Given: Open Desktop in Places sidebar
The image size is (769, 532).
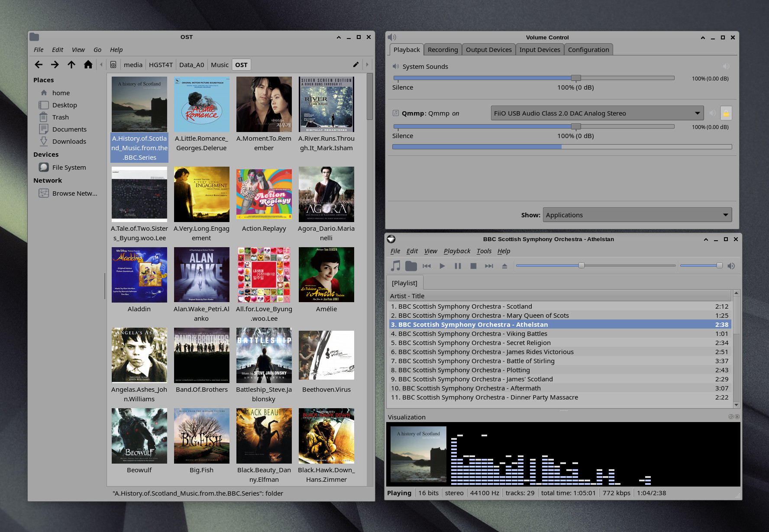Looking at the screenshot, I should pos(65,105).
